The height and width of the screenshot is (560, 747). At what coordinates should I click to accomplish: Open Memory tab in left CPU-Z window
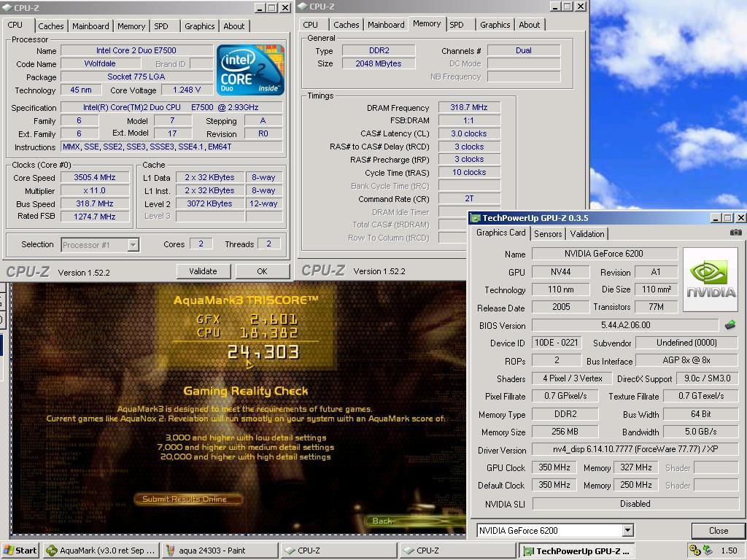pyautogui.click(x=131, y=26)
